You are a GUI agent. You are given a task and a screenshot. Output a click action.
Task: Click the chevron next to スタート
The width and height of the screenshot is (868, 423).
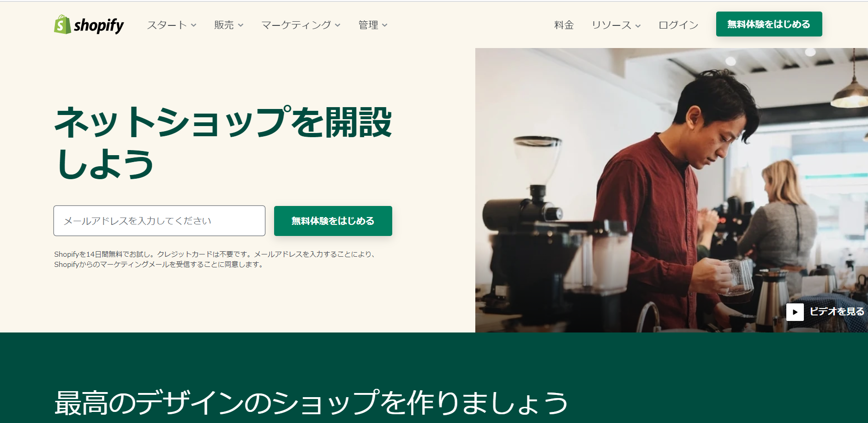194,25
